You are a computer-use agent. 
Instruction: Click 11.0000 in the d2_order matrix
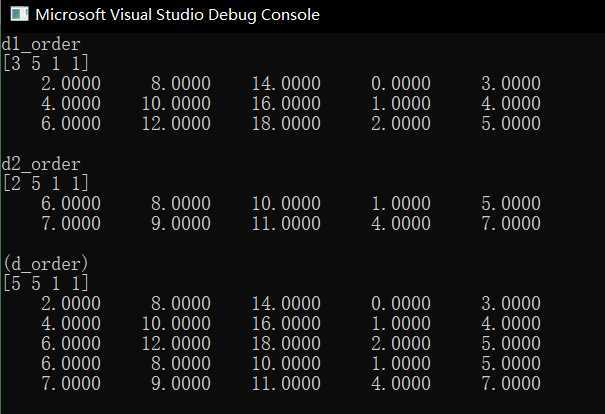tap(286, 223)
